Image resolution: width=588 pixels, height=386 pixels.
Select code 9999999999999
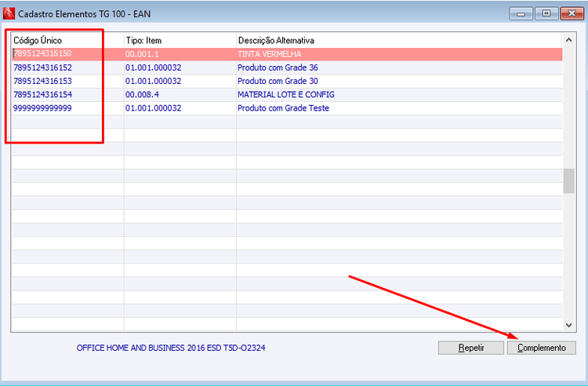pyautogui.click(x=42, y=108)
